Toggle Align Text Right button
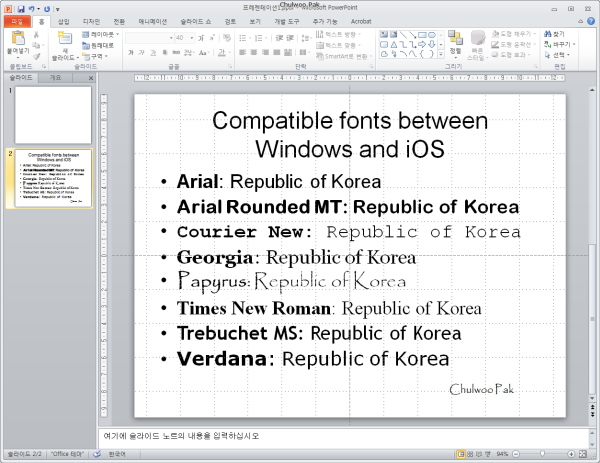Screen dimensions: 600x463 point(265,52)
